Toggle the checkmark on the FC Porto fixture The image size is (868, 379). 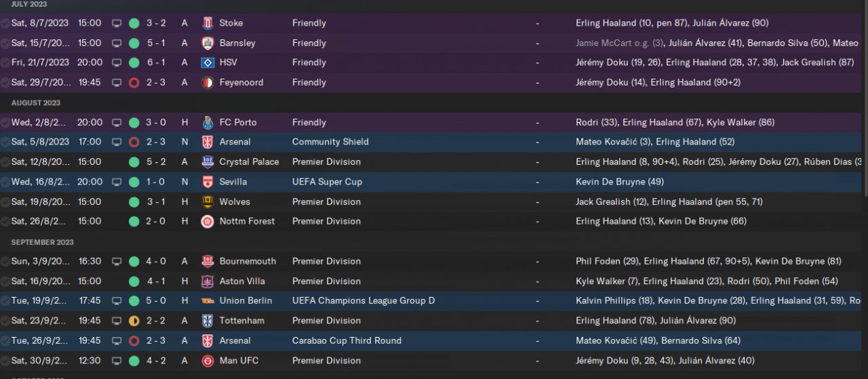click(5, 123)
